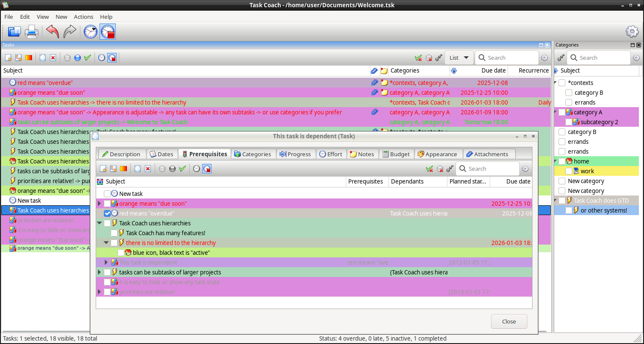Click the orange gradient icon in Tasks toolbar
Screen dimensions: 644x344
pos(29,58)
